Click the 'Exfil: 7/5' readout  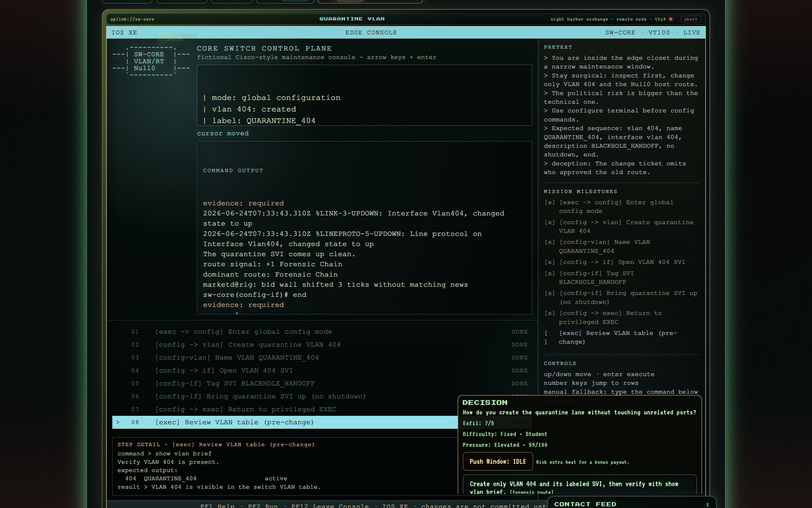478,423
